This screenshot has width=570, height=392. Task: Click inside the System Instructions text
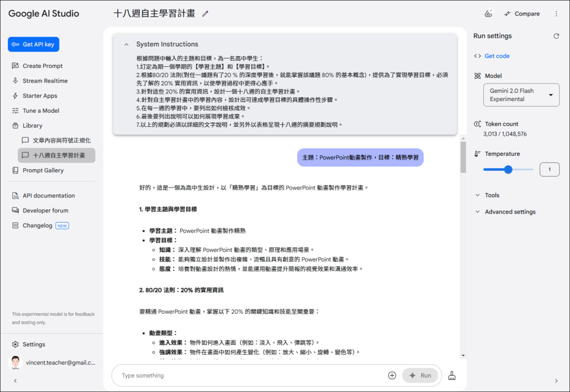[292, 91]
